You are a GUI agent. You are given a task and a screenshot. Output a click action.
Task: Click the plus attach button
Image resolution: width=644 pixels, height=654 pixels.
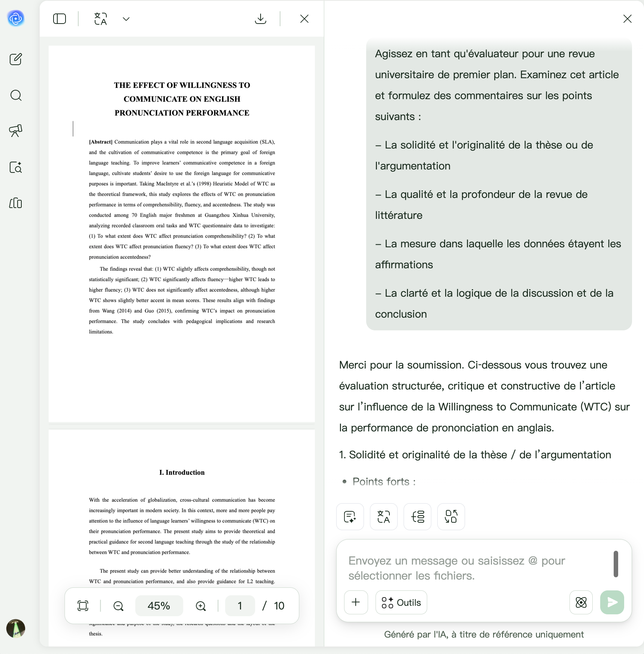tap(356, 602)
